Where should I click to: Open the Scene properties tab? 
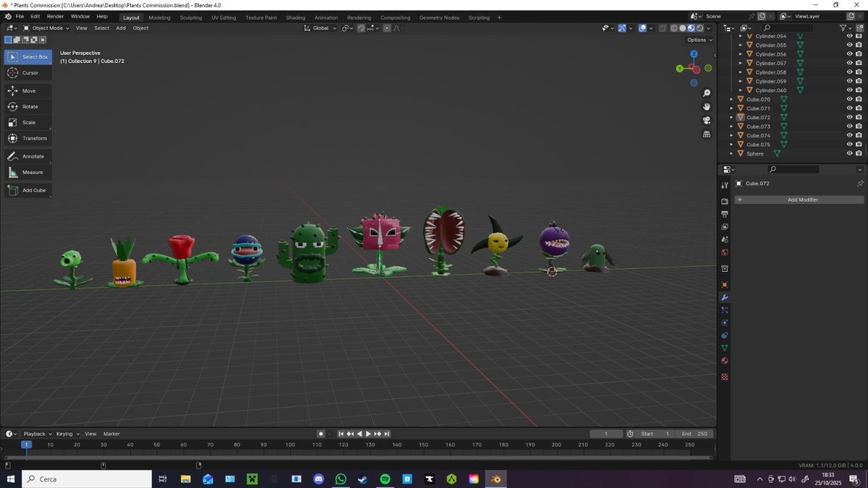[724, 239]
